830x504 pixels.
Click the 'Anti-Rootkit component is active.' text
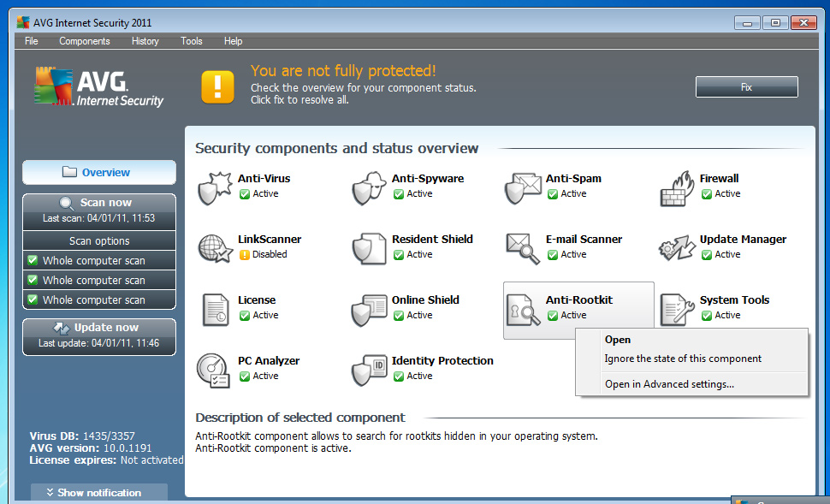[273, 448]
